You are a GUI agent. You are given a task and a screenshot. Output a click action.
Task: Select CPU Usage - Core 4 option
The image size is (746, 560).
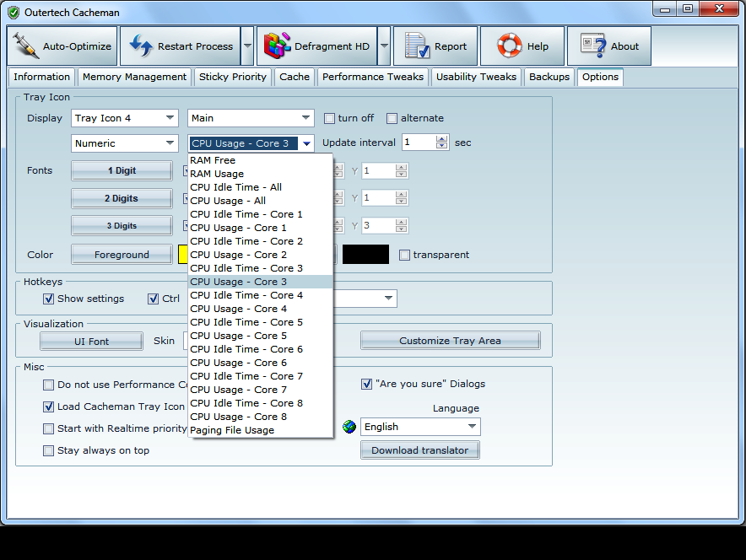pos(260,309)
